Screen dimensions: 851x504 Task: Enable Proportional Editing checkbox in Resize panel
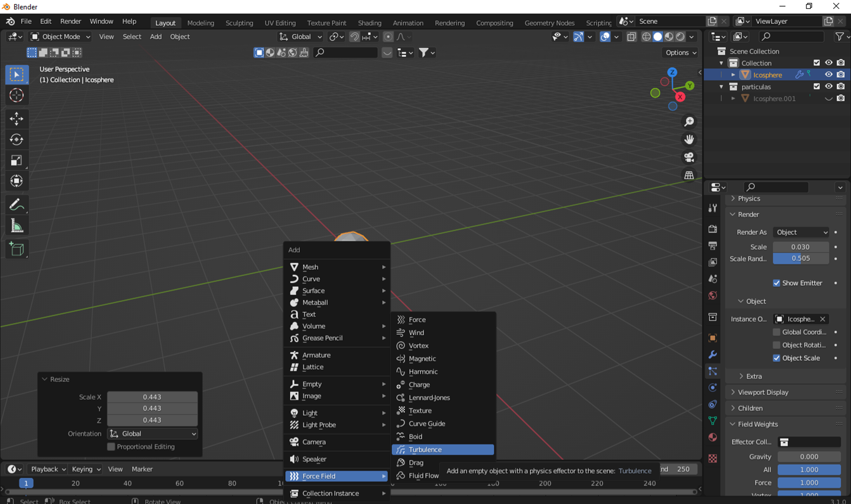click(111, 447)
